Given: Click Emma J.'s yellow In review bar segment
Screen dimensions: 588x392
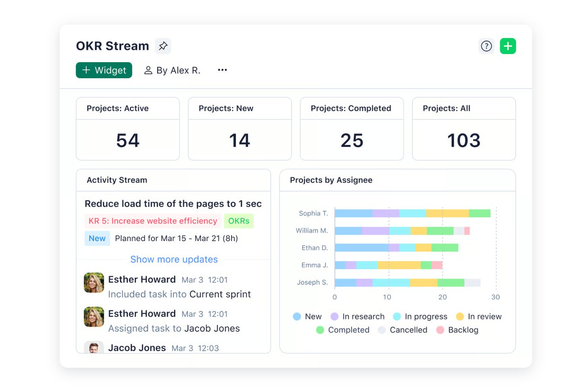Looking at the screenshot, I should 399,265.
